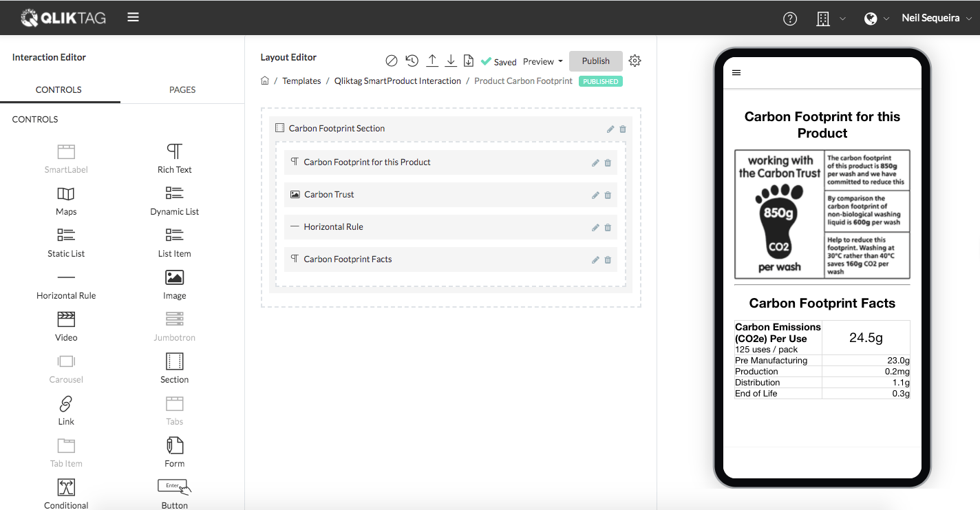The image size is (980, 510).
Task: Click the Publish button
Action: coord(596,61)
